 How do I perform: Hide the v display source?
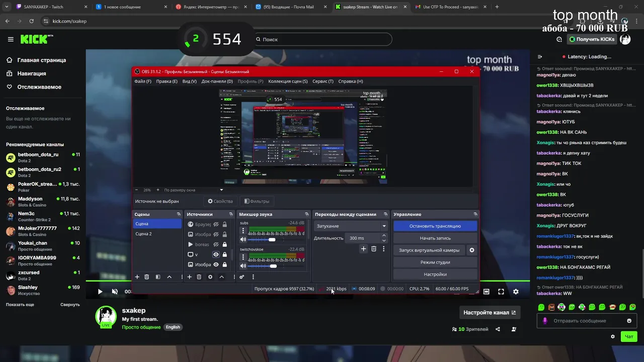(x=216, y=254)
